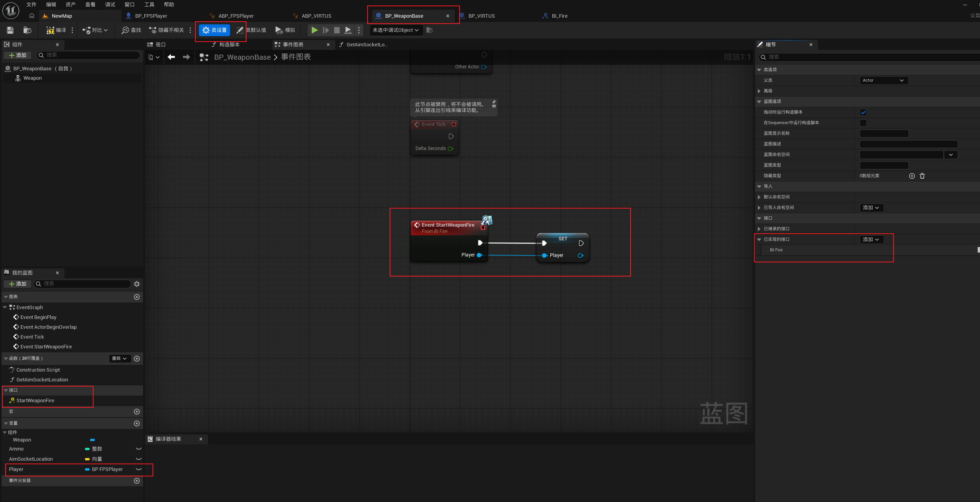Screen dimensions: 980x502
Task: Open the 父类 Actor parent class dropdown
Action: 884,81
